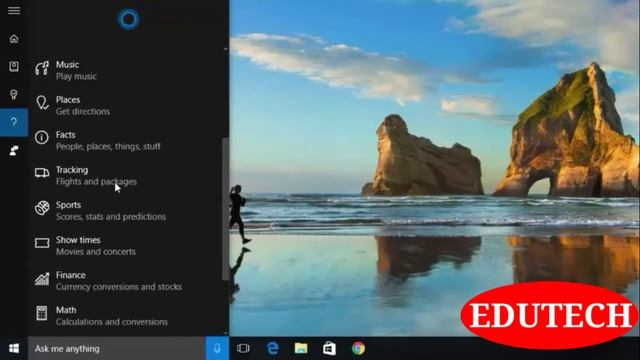Click the Tracking truck icon
Viewport: 640px width, 360px height.
point(42,173)
